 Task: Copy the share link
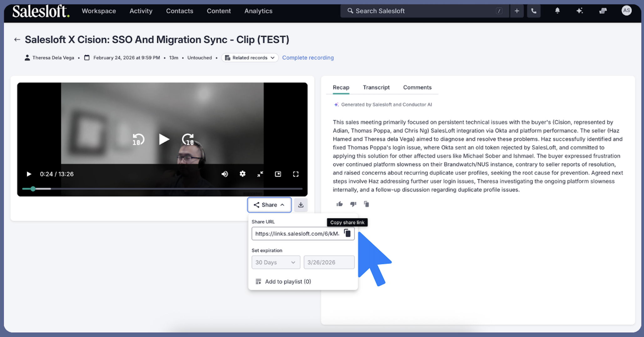[x=347, y=233]
